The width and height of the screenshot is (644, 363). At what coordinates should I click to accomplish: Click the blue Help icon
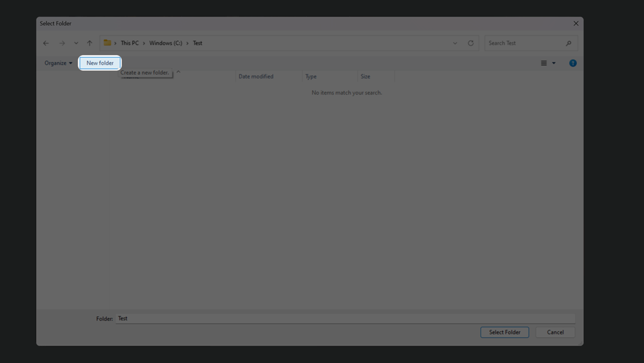pyautogui.click(x=573, y=63)
